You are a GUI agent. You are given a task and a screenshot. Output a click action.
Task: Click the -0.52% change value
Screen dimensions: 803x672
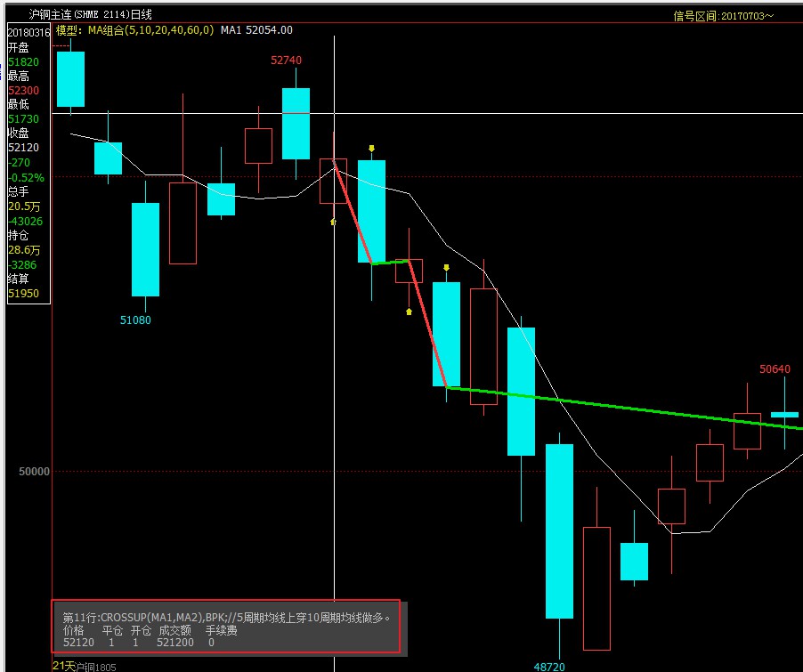[x=26, y=178]
